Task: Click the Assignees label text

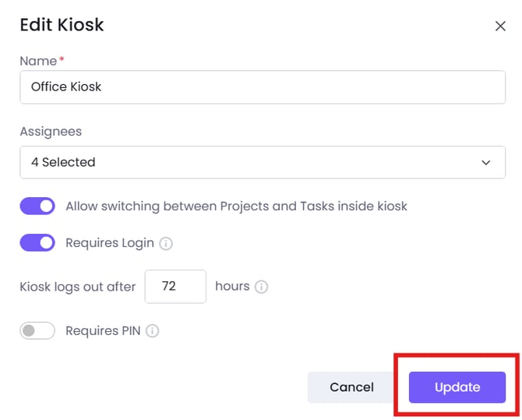Action: pos(51,132)
